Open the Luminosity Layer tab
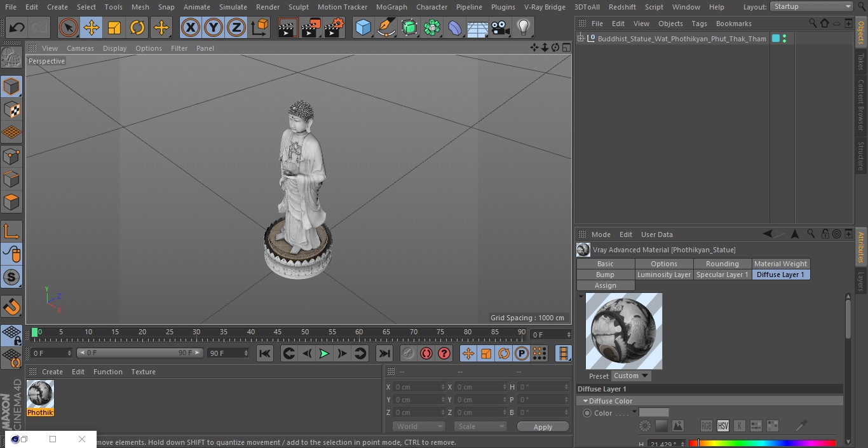Image resolution: width=868 pixels, height=448 pixels. coord(664,275)
